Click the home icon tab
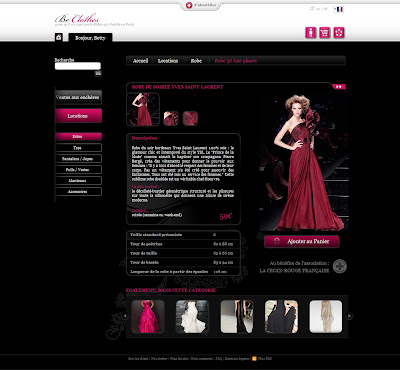Image resolution: width=400 pixels, height=370 pixels. (x=59, y=37)
